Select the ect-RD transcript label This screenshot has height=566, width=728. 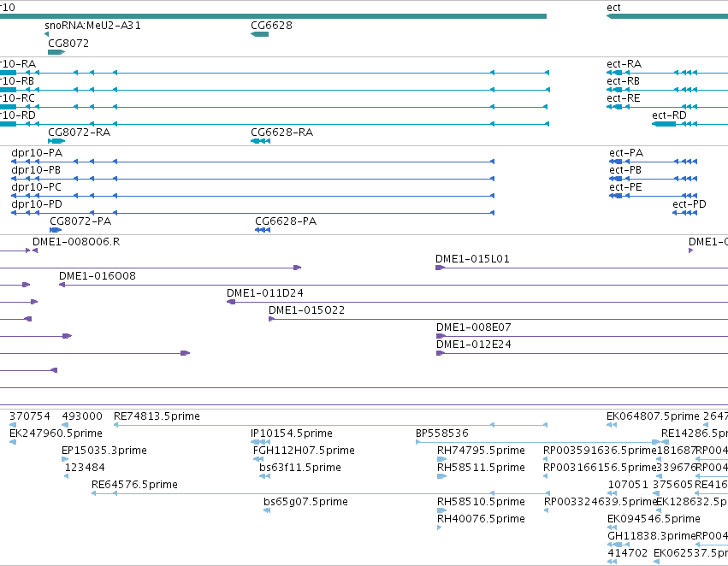tap(669, 115)
